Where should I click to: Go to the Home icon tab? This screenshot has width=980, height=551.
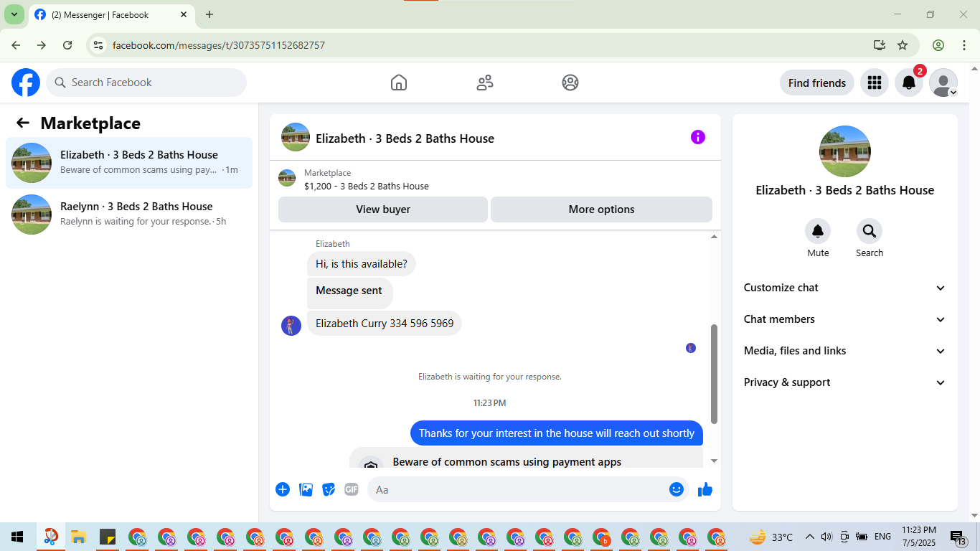pos(399,83)
